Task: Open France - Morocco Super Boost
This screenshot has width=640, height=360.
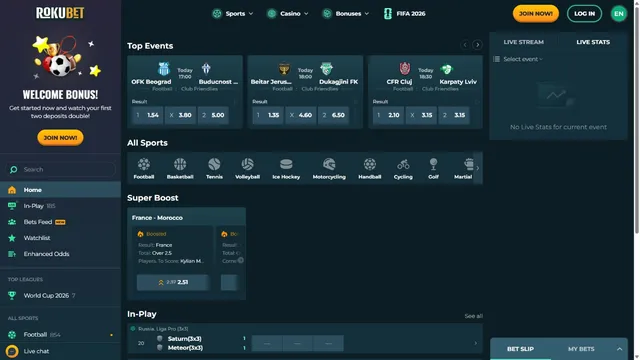Action: click(157, 218)
